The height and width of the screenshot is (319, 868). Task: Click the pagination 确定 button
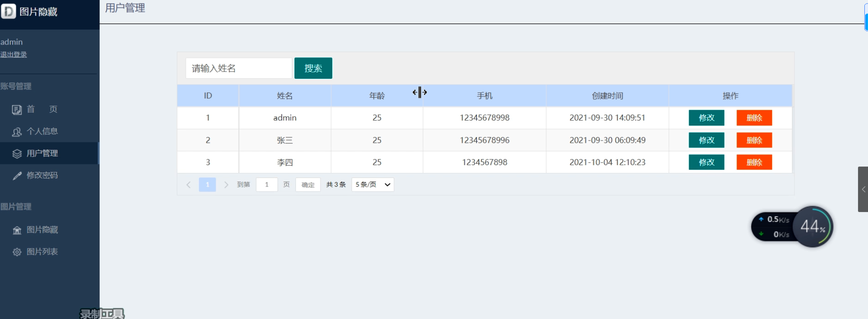click(x=308, y=185)
